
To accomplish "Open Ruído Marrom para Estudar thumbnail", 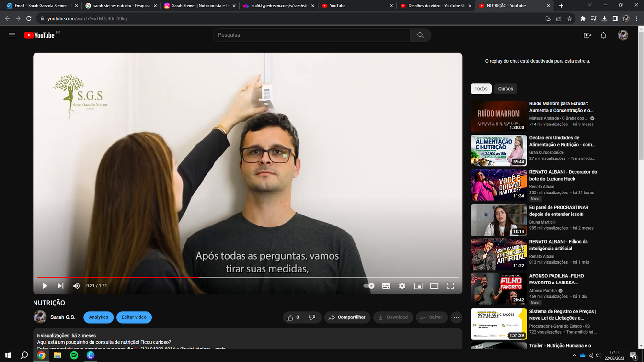I will tap(498, 116).
